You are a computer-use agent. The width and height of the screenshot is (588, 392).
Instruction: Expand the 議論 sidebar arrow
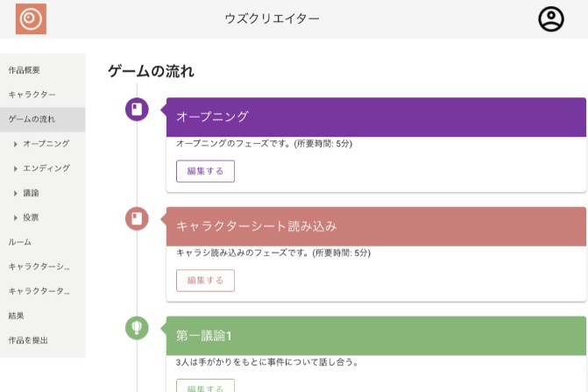pos(16,192)
